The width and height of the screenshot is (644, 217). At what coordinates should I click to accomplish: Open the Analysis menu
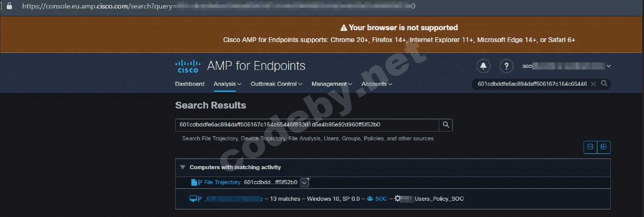227,84
